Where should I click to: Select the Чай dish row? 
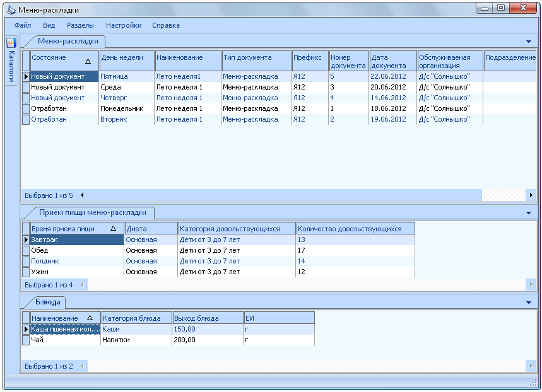(x=168, y=340)
